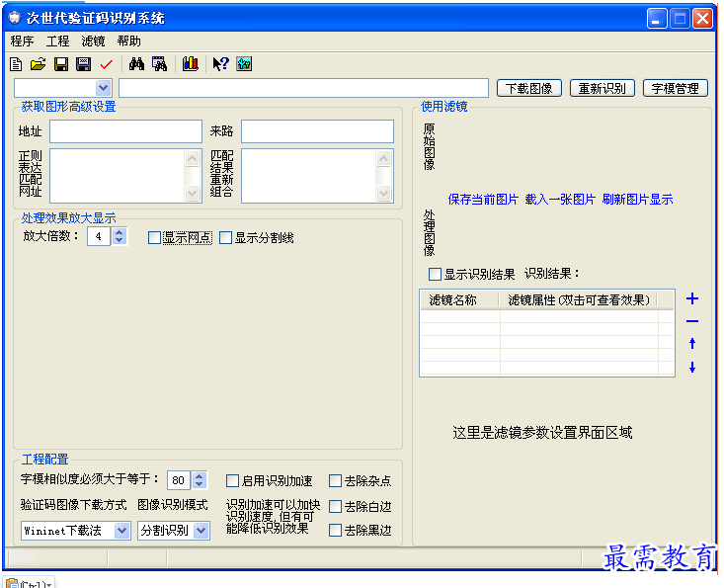
Task: Click the New document toolbar icon
Action: (x=16, y=64)
